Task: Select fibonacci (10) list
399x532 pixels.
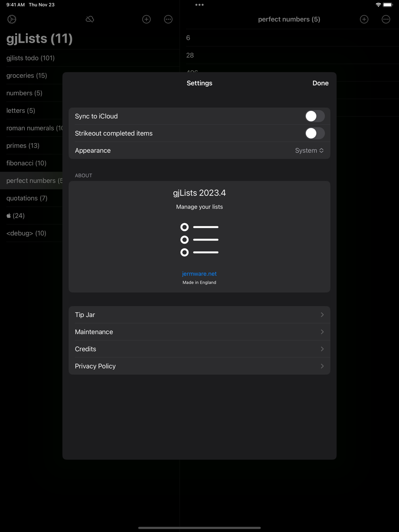Action: point(31,163)
